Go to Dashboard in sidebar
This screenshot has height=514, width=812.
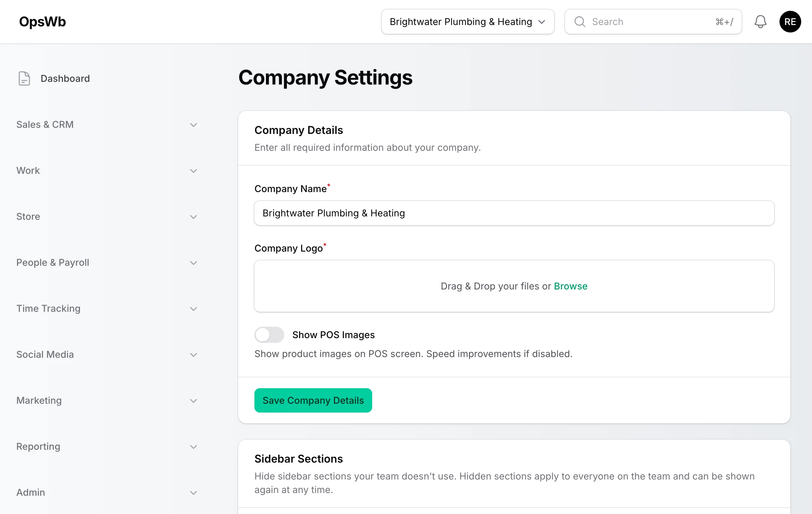tap(65, 78)
